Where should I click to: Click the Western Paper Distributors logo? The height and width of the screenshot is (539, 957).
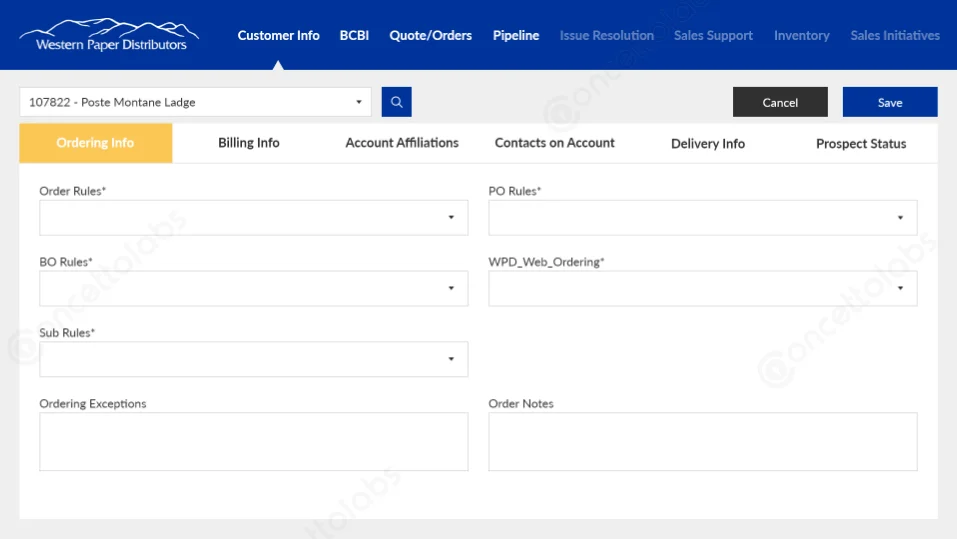tap(110, 35)
